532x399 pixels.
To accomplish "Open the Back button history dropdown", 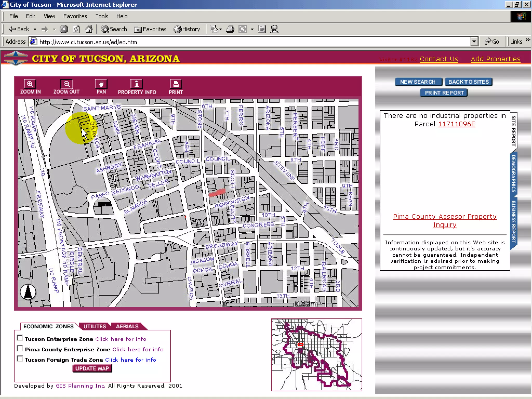I will [x=35, y=29].
